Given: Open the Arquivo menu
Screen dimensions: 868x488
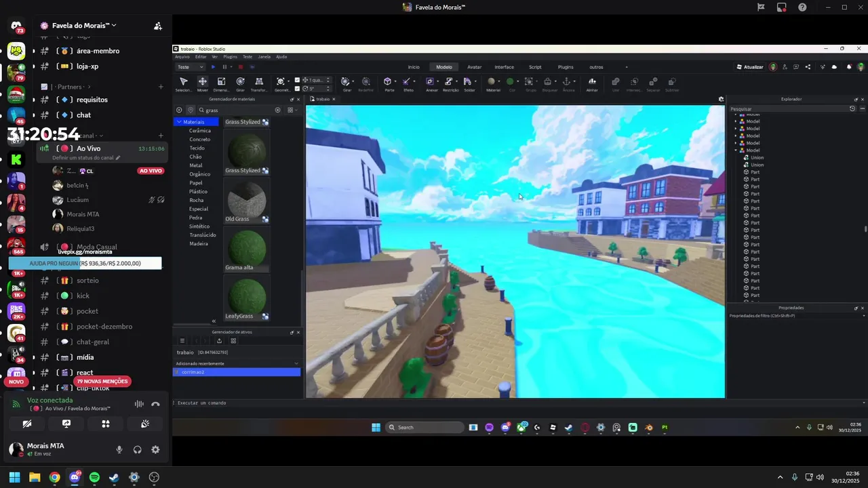Looking at the screenshot, I should click(x=182, y=57).
